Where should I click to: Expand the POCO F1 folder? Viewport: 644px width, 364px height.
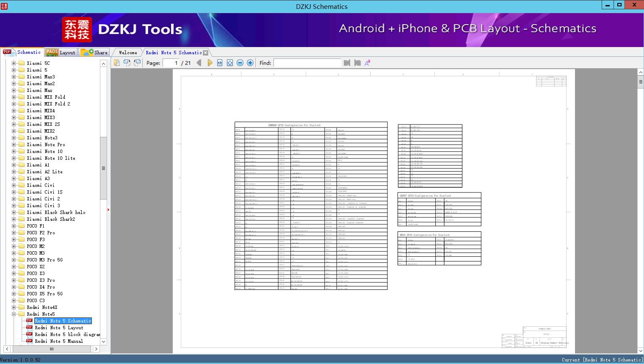[14, 226]
